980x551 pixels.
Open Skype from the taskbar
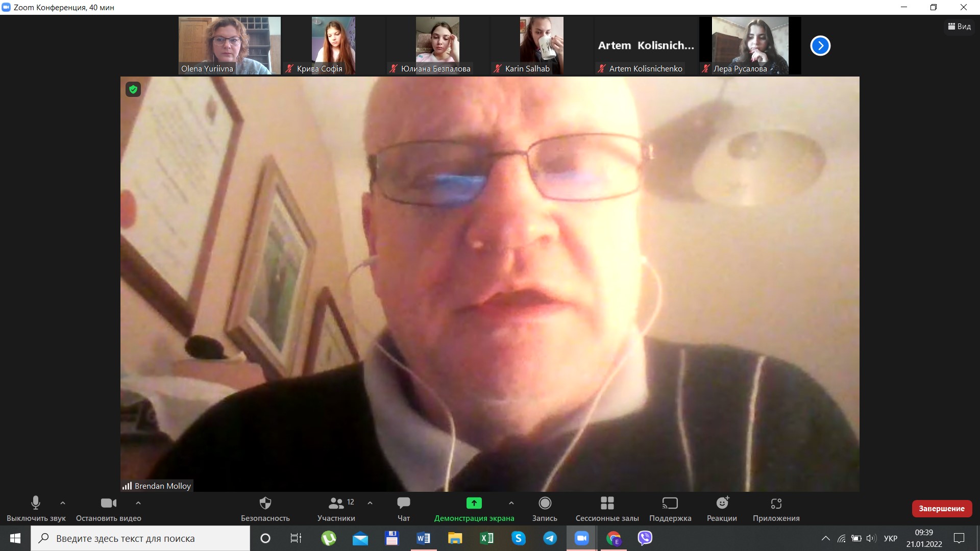tap(519, 538)
